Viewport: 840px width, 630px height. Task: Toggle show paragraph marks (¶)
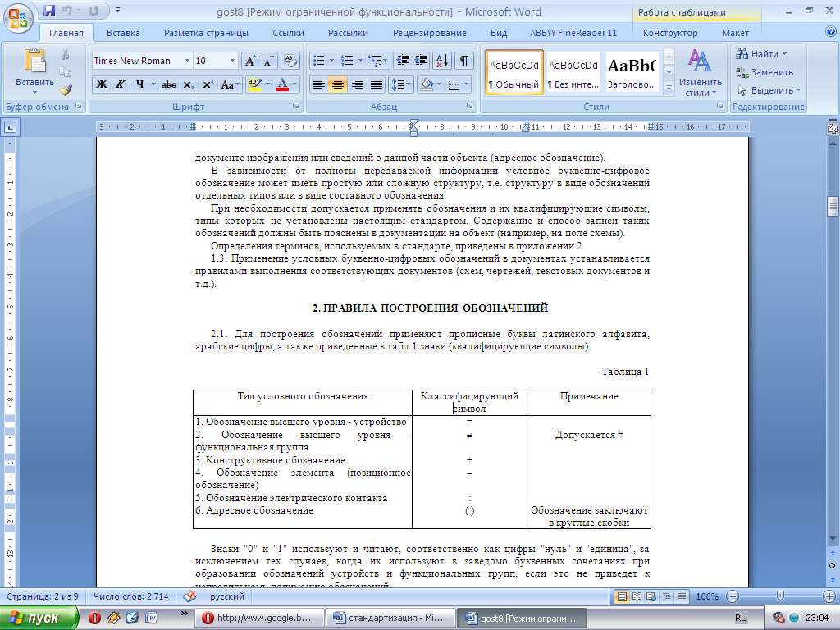pyautogui.click(x=464, y=61)
